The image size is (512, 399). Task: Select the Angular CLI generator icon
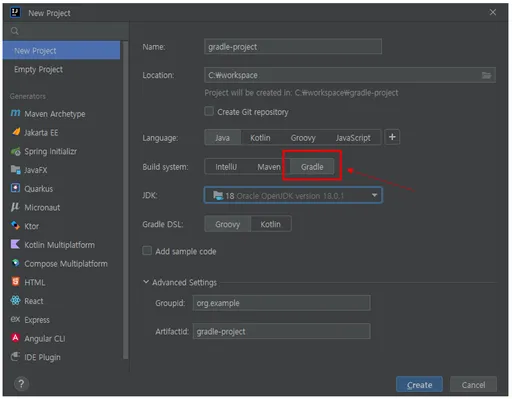pos(15,338)
